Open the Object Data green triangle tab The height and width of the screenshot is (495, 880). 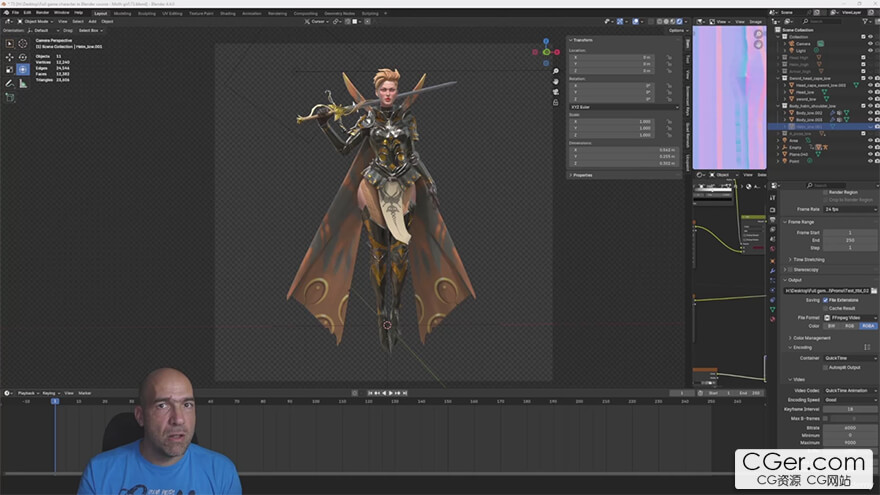tap(772, 309)
